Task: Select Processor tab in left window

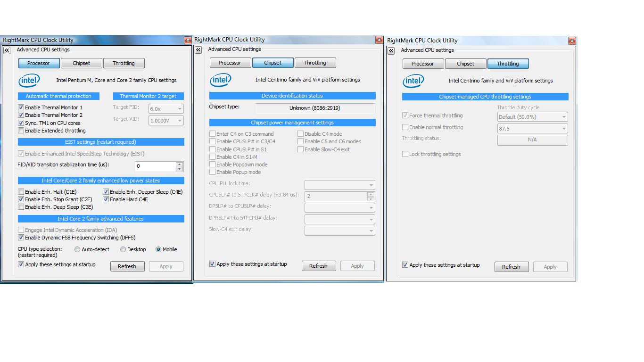Action: pos(39,63)
